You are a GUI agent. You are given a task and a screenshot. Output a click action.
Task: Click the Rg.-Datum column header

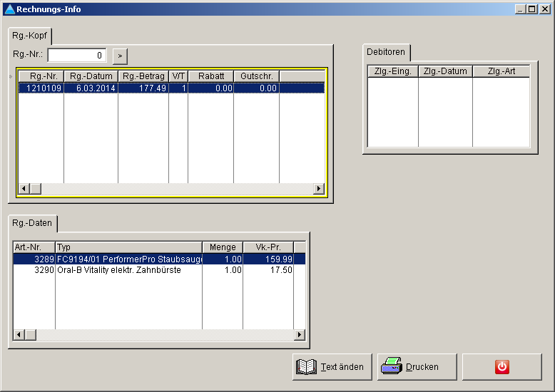pos(91,76)
